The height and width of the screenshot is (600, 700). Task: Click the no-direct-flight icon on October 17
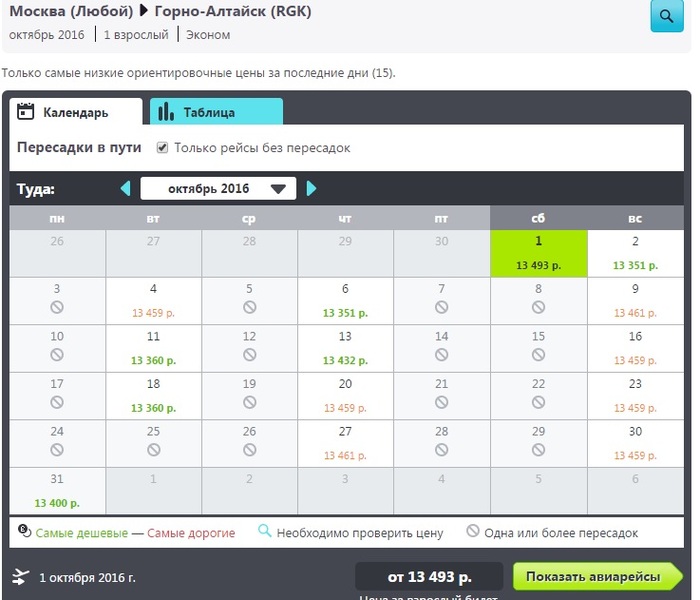[57, 402]
